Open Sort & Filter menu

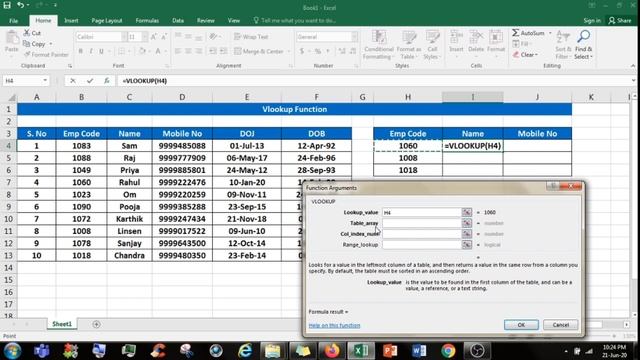563,45
